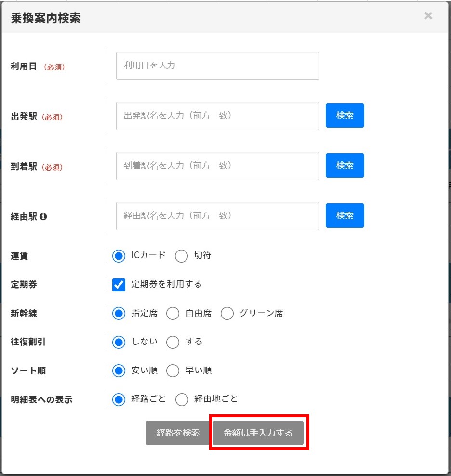Click the 利用日を入力 date field
The width and height of the screenshot is (451, 476).
coord(217,66)
